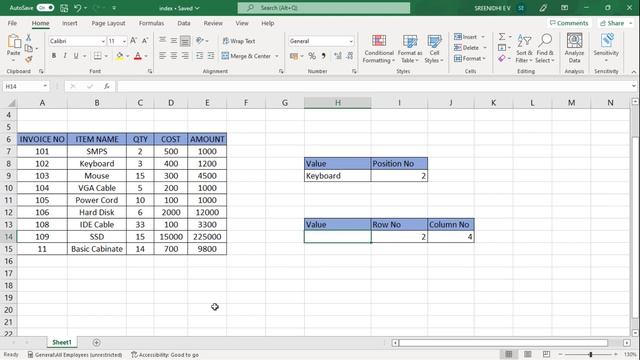Screen dimensions: 640x360
Task: Open the File tab
Action: (13, 23)
